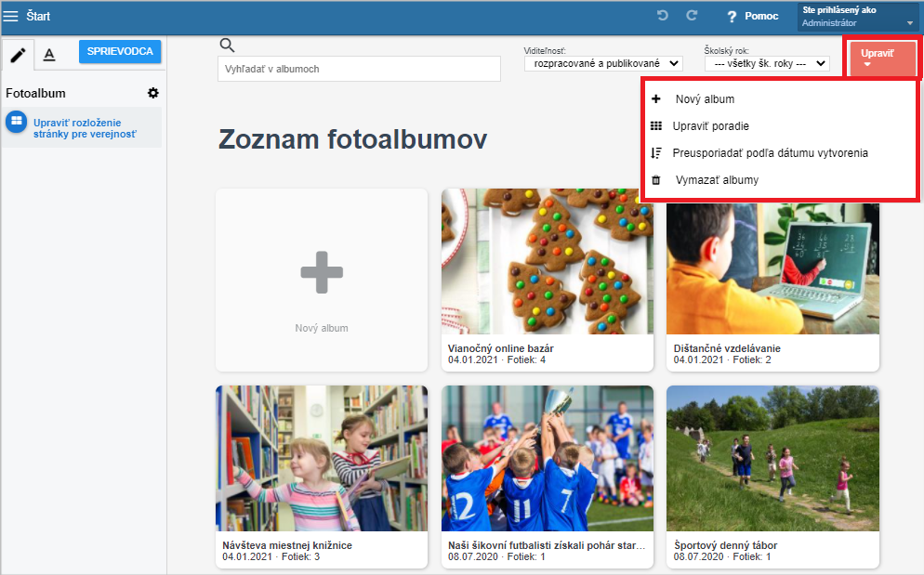This screenshot has height=575, width=924.
Task: Select the pencil edit tab
Action: (18, 55)
